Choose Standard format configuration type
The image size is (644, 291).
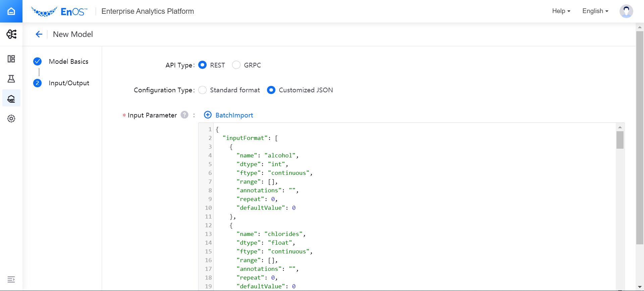pos(203,90)
